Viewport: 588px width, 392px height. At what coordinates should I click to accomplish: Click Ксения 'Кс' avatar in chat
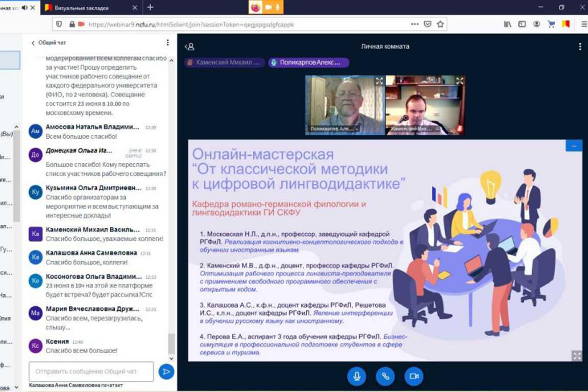[x=35, y=345]
